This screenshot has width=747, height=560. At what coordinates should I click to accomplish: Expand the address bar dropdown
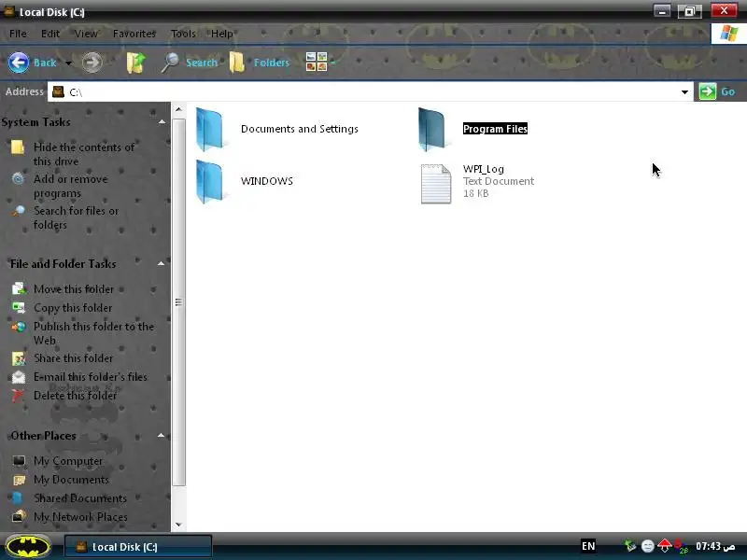[x=684, y=91]
